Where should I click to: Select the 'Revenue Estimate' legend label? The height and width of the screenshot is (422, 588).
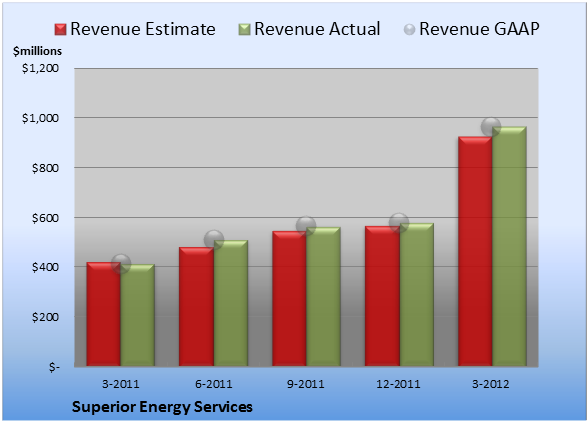(x=143, y=29)
